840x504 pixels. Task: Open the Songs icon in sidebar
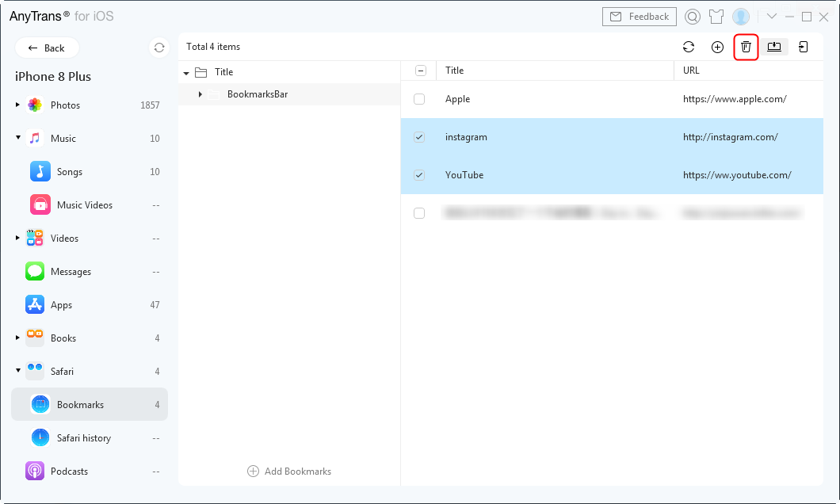pyautogui.click(x=40, y=171)
